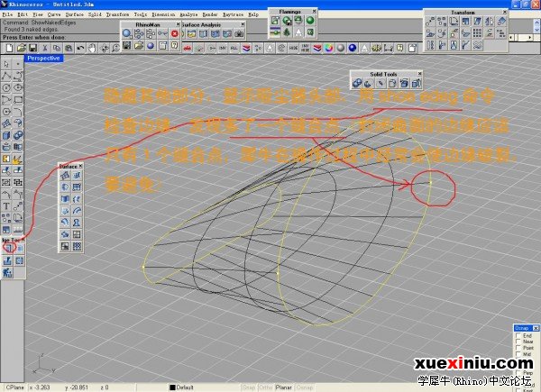
Task: Open the Solid menu
Action: click(95, 14)
